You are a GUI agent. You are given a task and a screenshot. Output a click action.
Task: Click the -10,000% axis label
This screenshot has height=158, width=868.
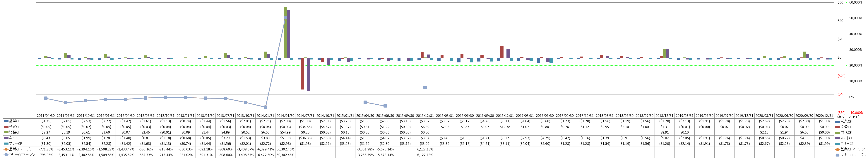[x=856, y=113]
